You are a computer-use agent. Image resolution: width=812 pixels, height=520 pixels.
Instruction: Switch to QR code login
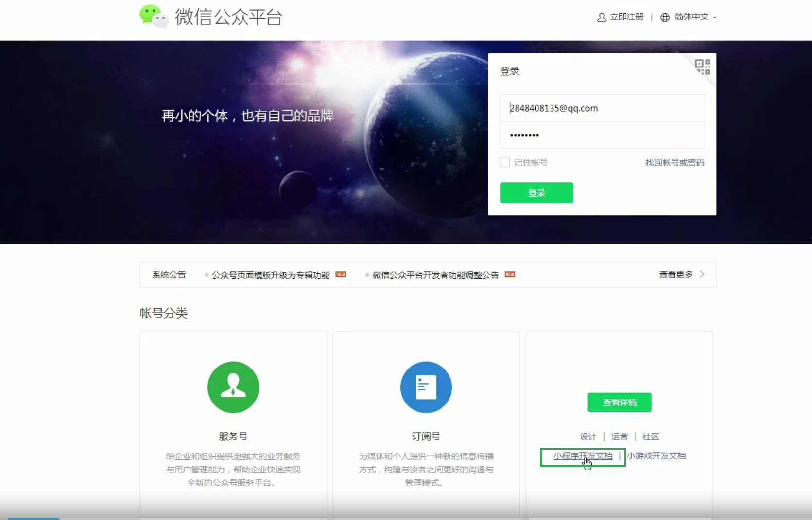pyautogui.click(x=703, y=67)
